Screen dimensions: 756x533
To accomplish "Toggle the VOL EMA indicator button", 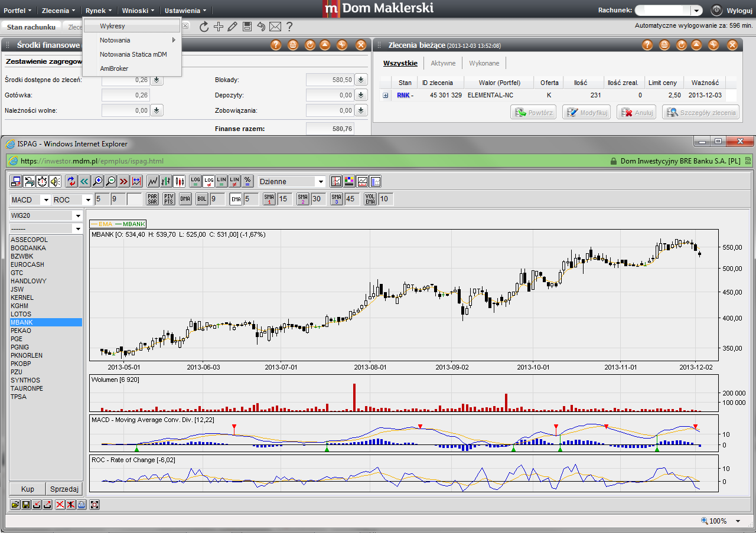I will [x=370, y=199].
